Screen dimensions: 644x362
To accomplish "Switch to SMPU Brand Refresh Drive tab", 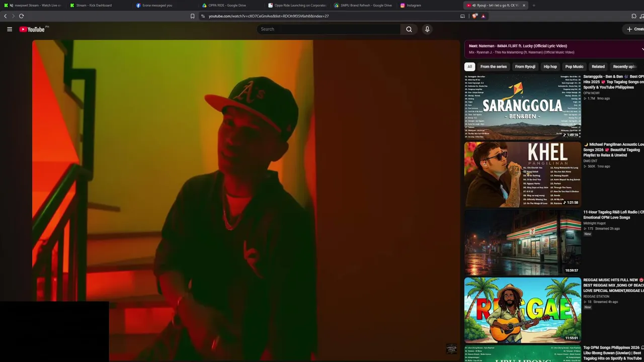I will (363, 6).
